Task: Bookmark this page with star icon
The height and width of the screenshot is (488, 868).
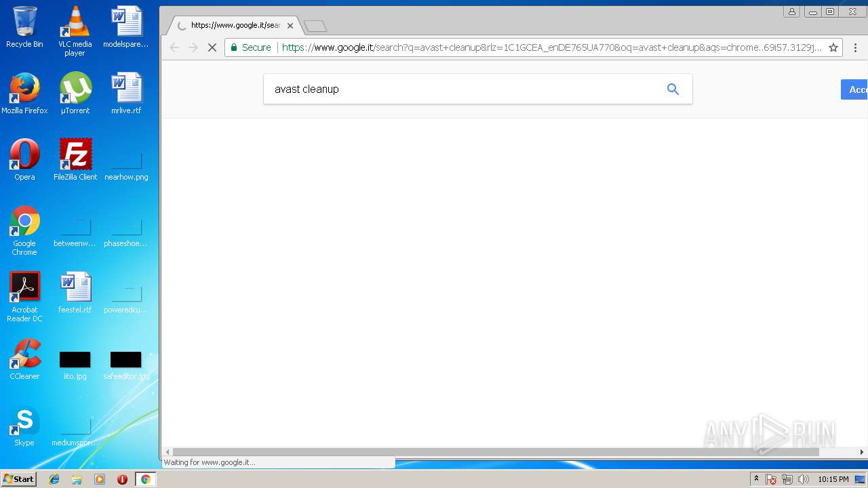Action: point(833,47)
